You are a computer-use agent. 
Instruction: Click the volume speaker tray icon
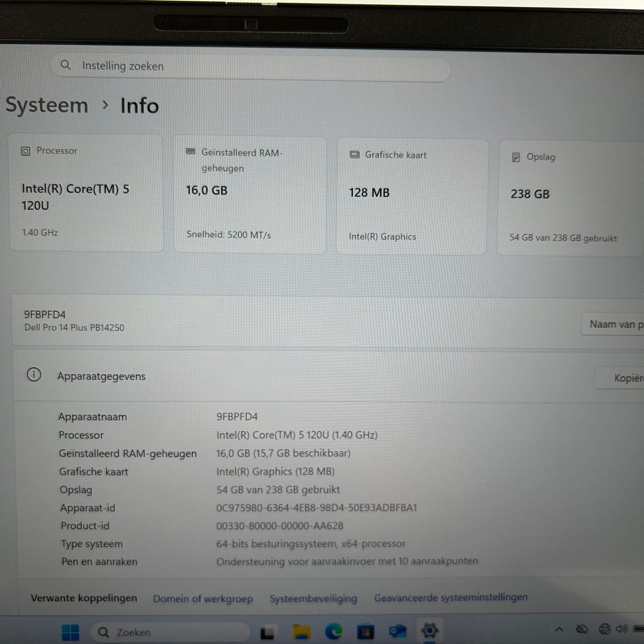621,629
